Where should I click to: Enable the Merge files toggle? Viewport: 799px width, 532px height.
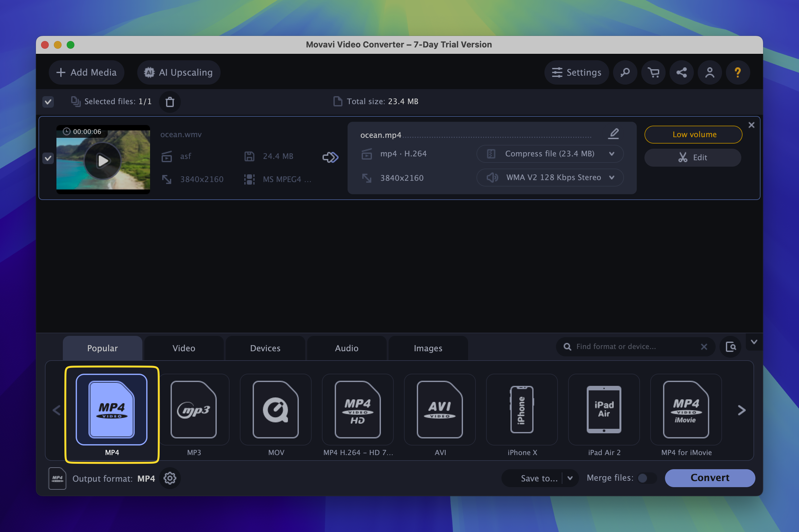pos(647,478)
